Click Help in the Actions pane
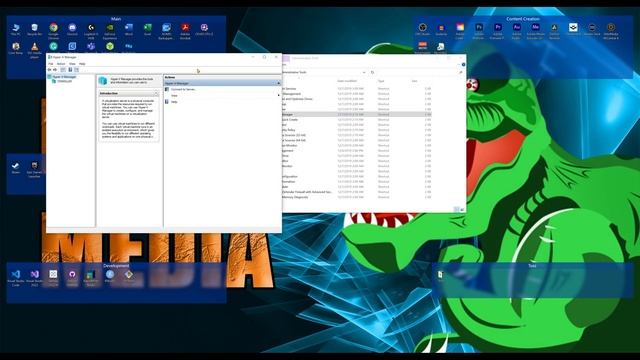Image resolution: width=640 pixels, height=360 pixels. [x=174, y=102]
